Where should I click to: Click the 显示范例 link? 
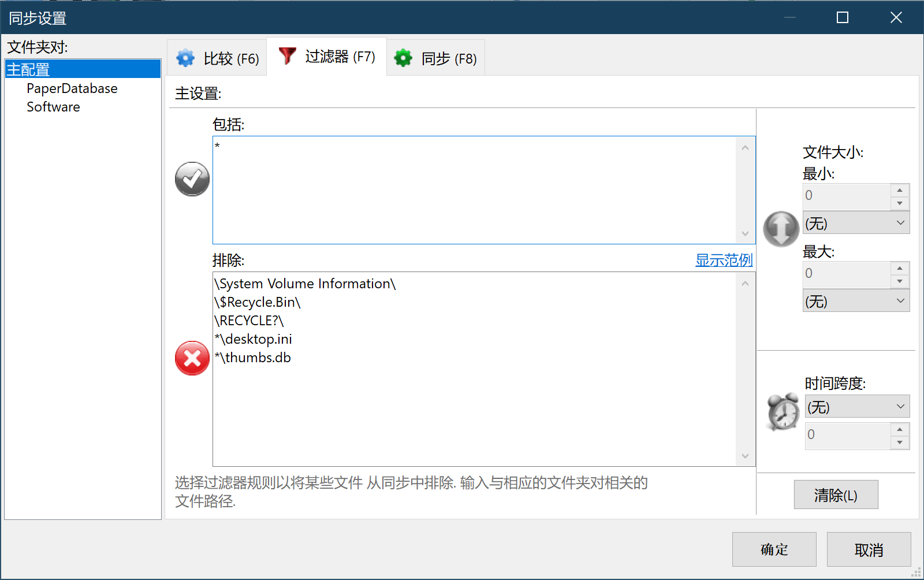[724, 260]
